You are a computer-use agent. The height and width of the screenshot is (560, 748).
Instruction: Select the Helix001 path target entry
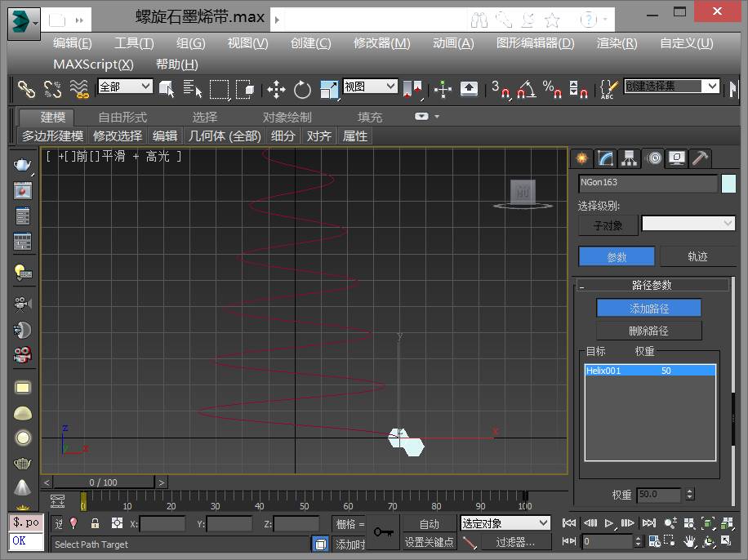coord(650,371)
